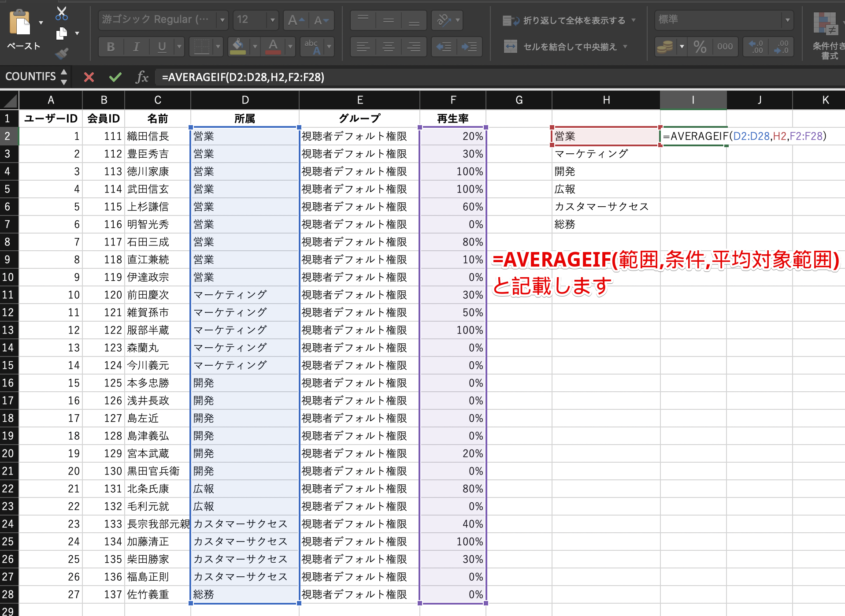Click the name 徳川家康
This screenshot has height=616, width=845.
click(x=148, y=171)
